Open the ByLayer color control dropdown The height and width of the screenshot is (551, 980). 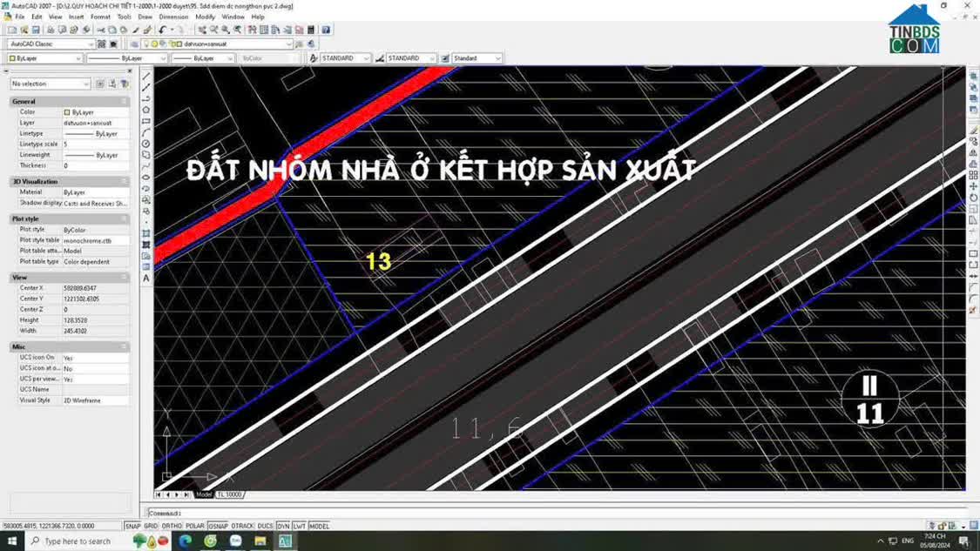(44, 58)
